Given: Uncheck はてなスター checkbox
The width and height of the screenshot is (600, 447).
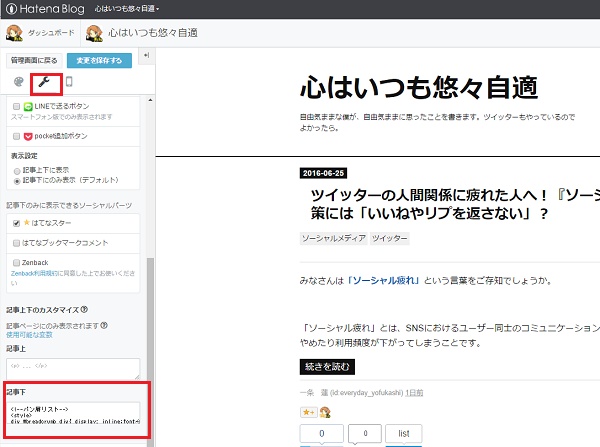Looking at the screenshot, I should point(16,223).
